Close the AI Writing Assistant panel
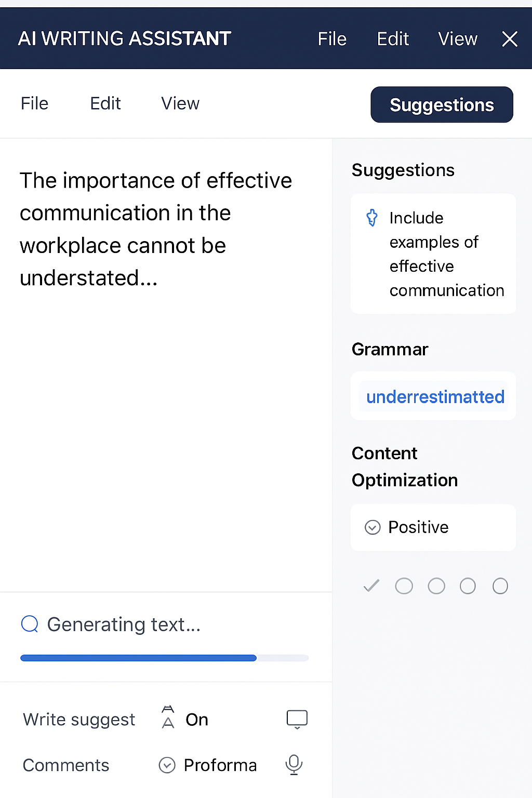Image resolution: width=532 pixels, height=798 pixels. 510,39
